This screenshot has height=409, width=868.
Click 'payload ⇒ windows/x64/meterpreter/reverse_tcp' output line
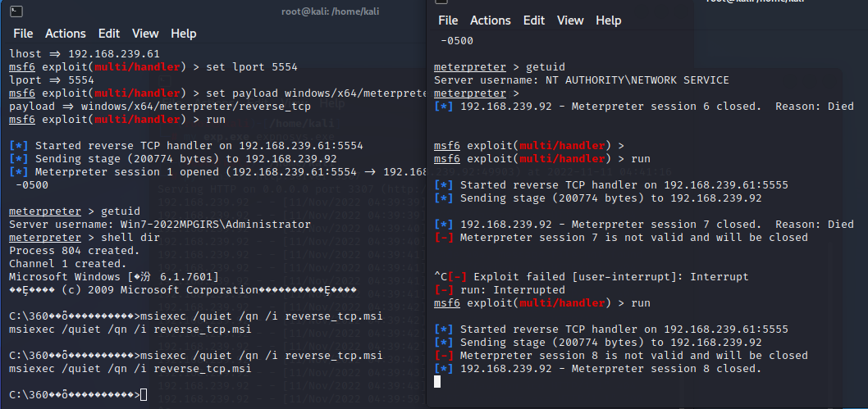tap(160, 107)
